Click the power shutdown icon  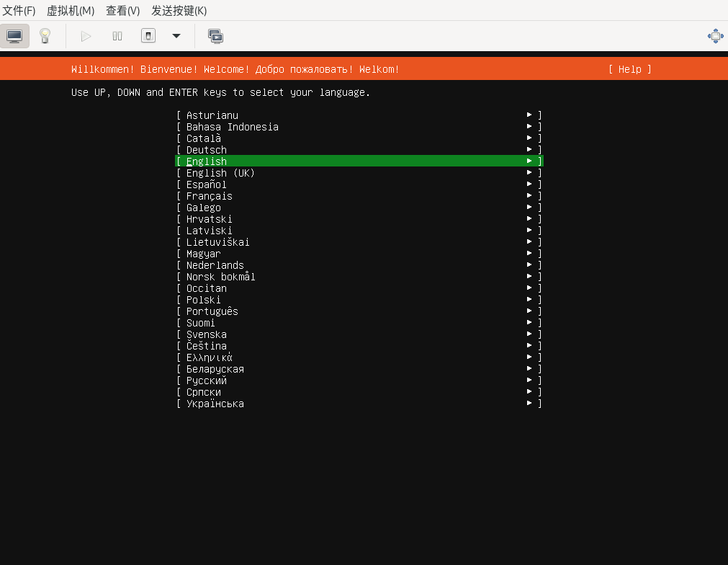[x=148, y=36]
